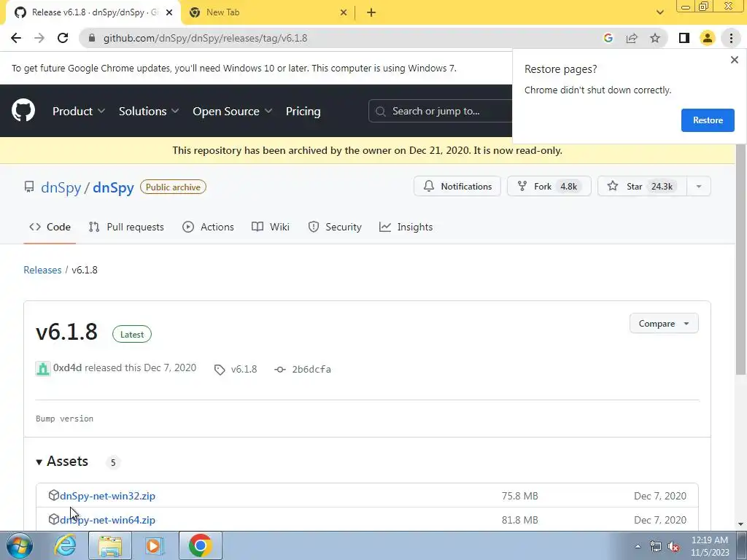The width and height of the screenshot is (747, 560).
Task: Expand the Open Source menu
Action: point(233,111)
